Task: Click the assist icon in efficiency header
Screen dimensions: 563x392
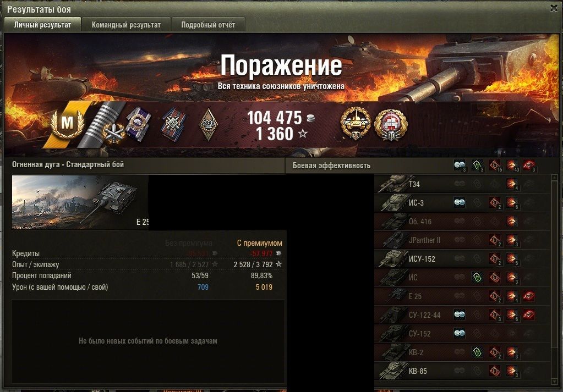Action: point(477,165)
